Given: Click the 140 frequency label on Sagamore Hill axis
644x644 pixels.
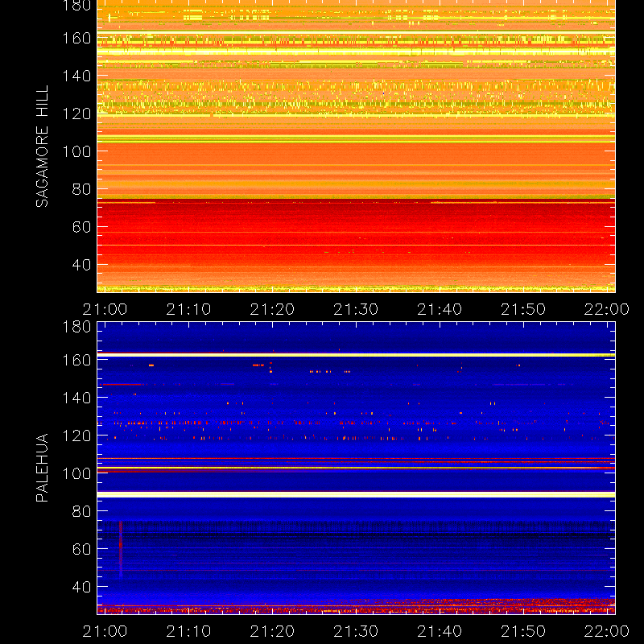Looking at the screenshot, I should coord(76,76).
